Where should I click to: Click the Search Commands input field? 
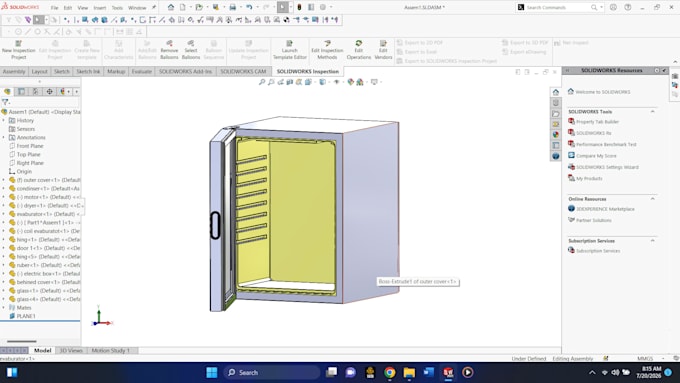point(557,7)
